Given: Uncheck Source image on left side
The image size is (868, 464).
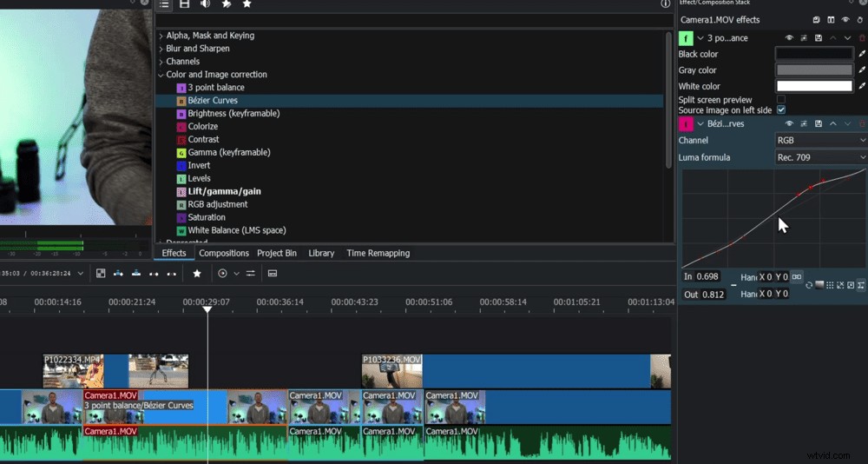Looking at the screenshot, I should point(781,109).
